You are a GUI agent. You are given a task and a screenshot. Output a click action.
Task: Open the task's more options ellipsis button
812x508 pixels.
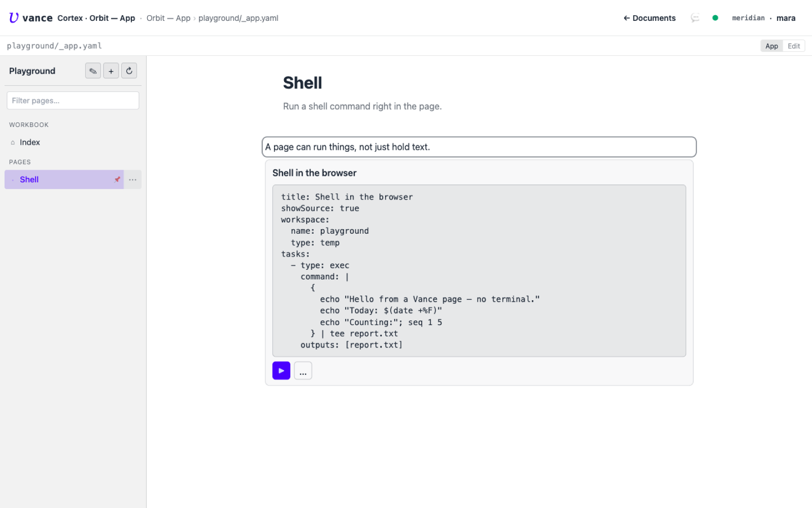point(303,371)
